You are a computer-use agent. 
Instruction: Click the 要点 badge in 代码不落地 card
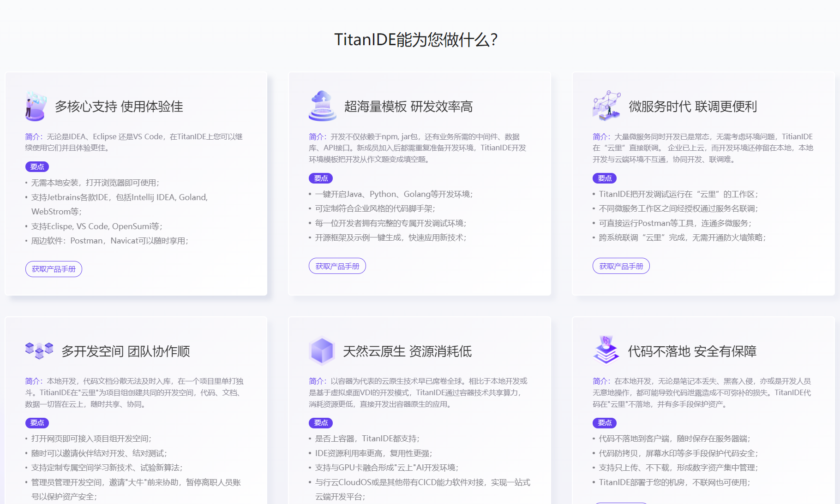(x=604, y=422)
